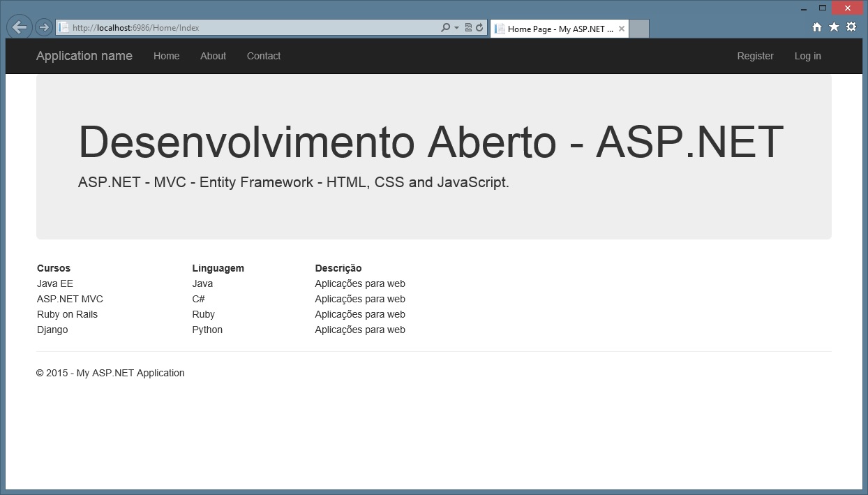
Task: Click the Log in link
Action: [807, 56]
